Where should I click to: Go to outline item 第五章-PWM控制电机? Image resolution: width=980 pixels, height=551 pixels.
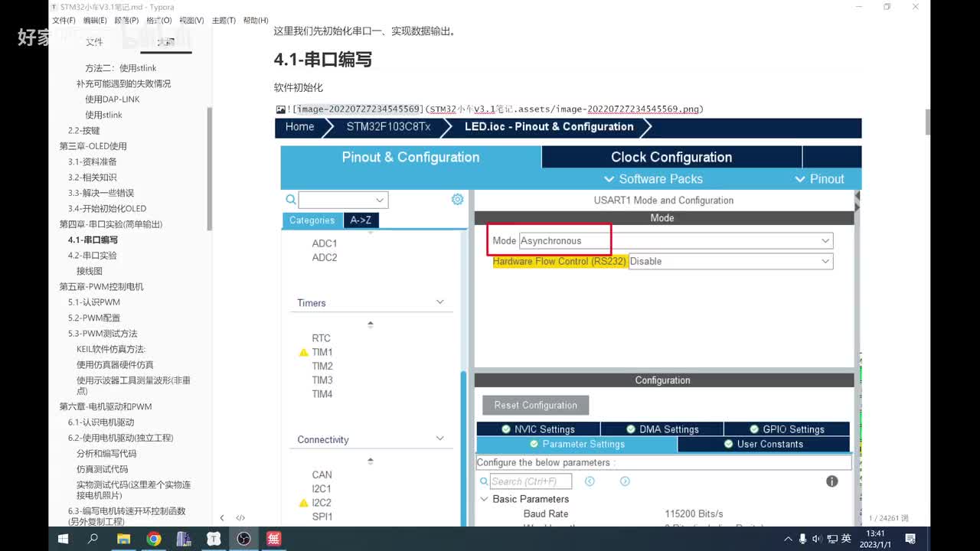click(101, 286)
